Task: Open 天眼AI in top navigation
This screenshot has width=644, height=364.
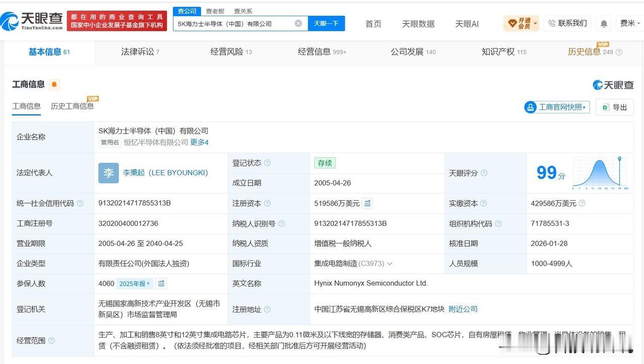Action: click(467, 24)
